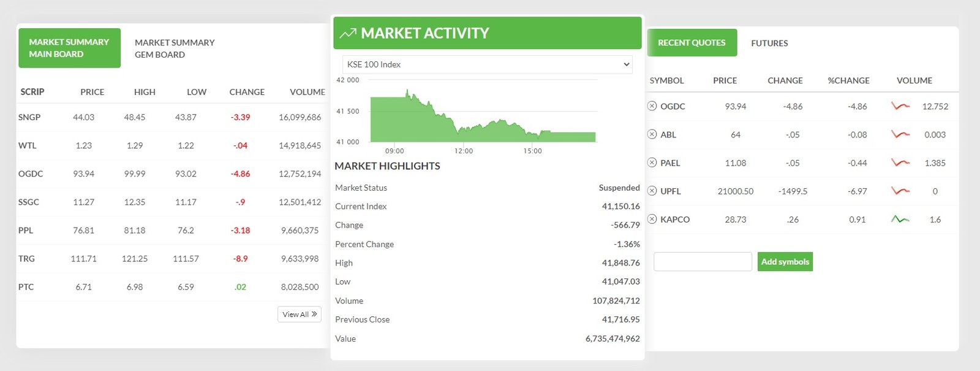Focus the symbol entry text field
Image resolution: width=980 pixels, height=371 pixels.
[703, 262]
